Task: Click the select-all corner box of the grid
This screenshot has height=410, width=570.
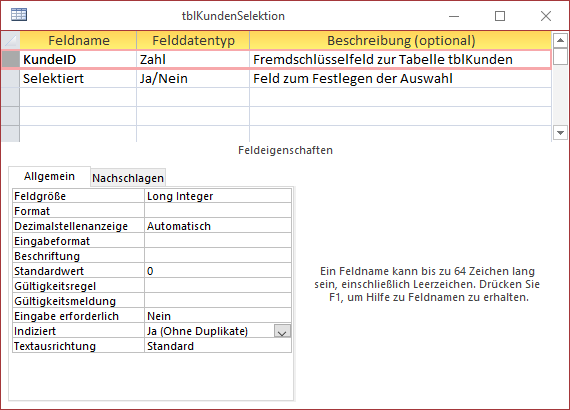Action: (x=11, y=40)
